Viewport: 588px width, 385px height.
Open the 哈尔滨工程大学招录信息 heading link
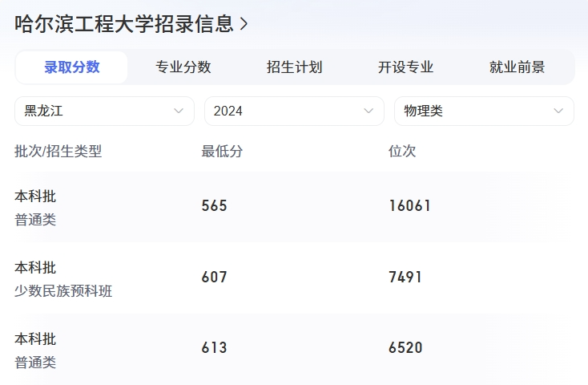click(x=124, y=24)
